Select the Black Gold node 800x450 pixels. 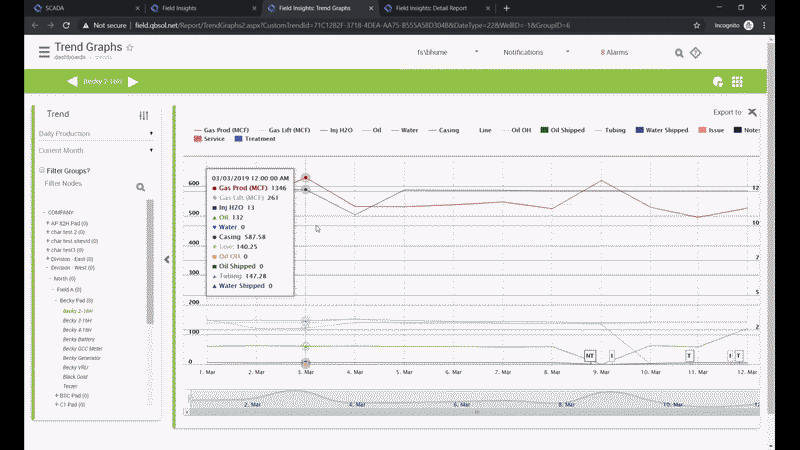[x=75, y=377]
